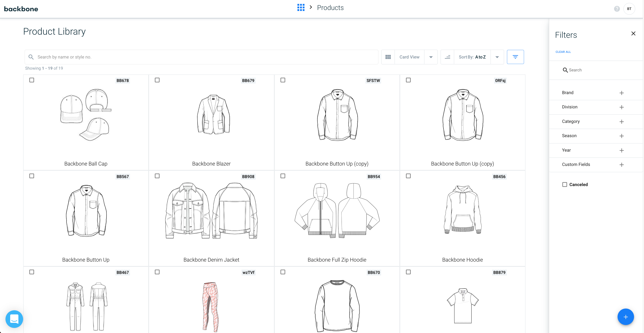Select the Backbone Blazer checkbox
Image resolution: width=644 pixels, height=333 pixels.
point(157,80)
